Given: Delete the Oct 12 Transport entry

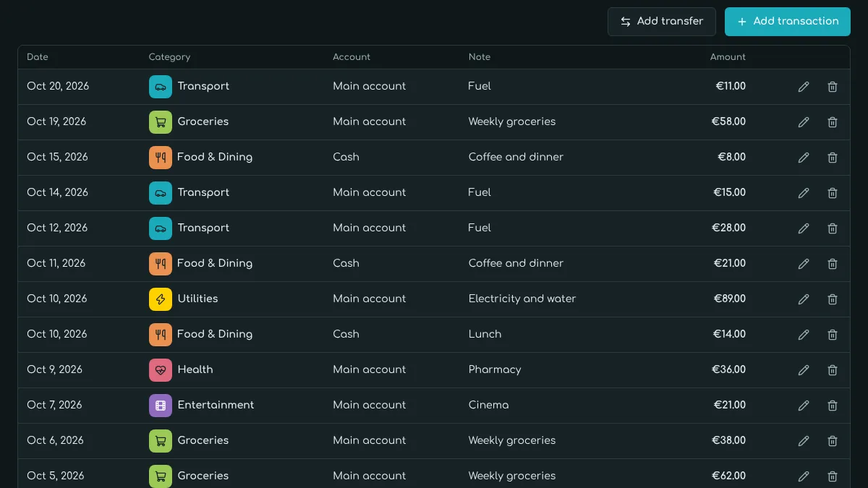Looking at the screenshot, I should [x=833, y=228].
